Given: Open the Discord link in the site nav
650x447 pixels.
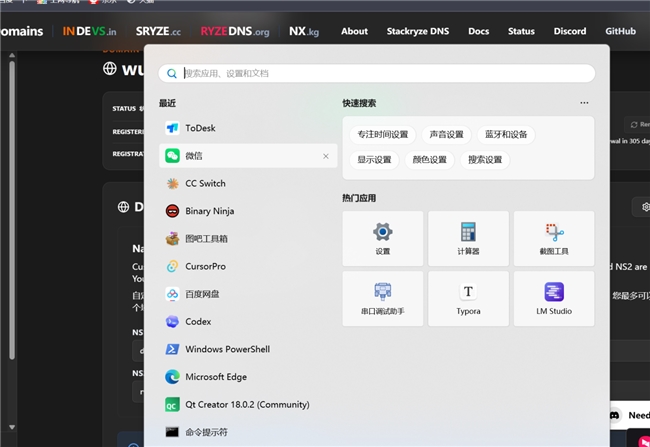Looking at the screenshot, I should click(570, 31).
